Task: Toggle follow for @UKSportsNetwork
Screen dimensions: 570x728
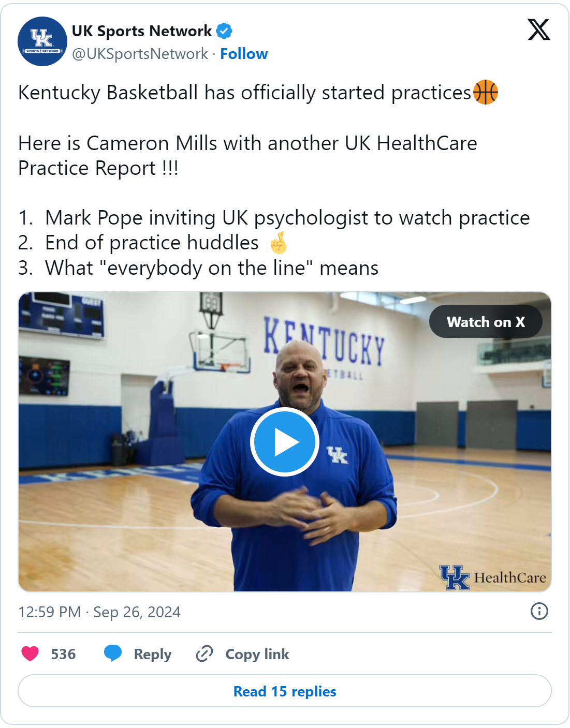Action: click(244, 53)
